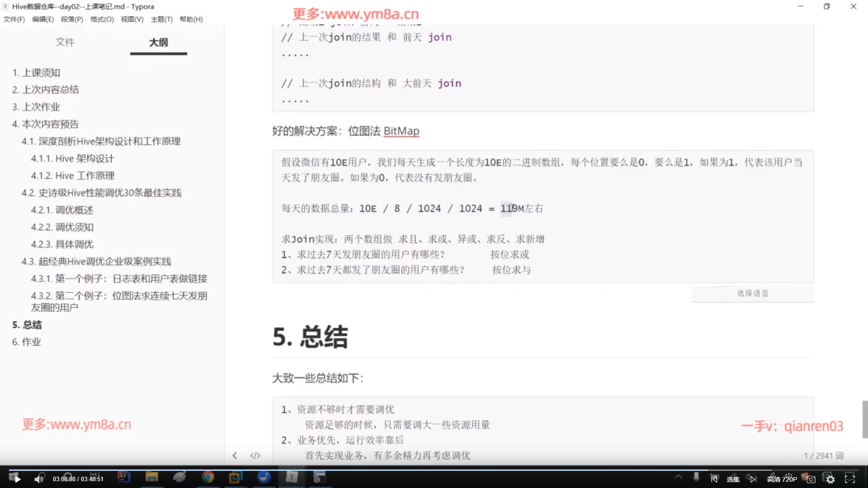Open the 高清 720P quality selector
The width and height of the screenshot is (868, 488).
coord(782,479)
